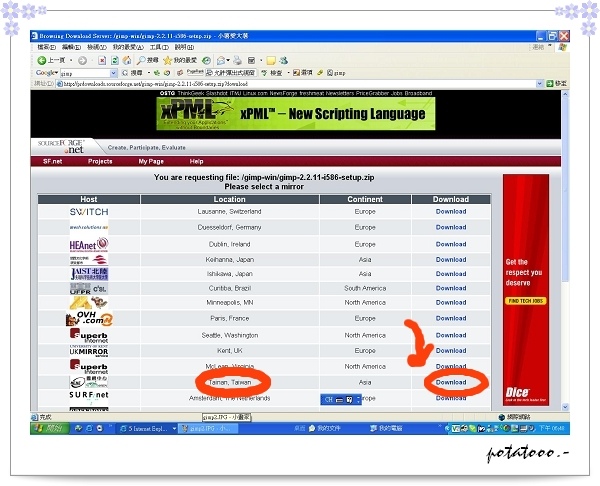Viewport: 600px width, 486px height.
Task: Click the green Back arrow button
Action: coord(41,60)
